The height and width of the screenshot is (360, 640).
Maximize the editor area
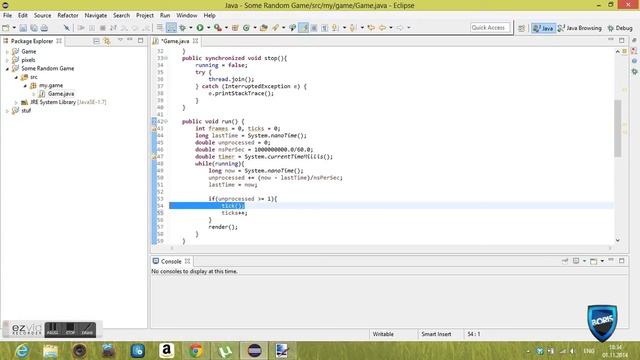point(622,40)
